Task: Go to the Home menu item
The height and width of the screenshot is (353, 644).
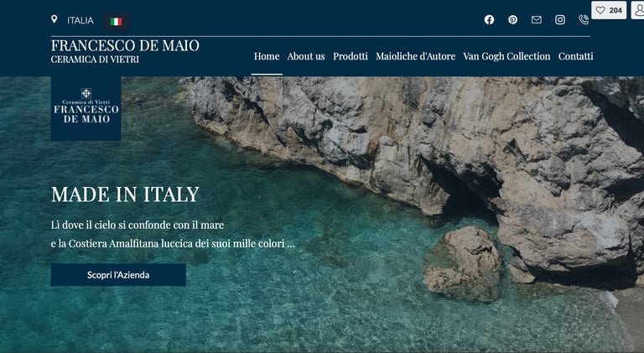Action: pyautogui.click(x=267, y=56)
